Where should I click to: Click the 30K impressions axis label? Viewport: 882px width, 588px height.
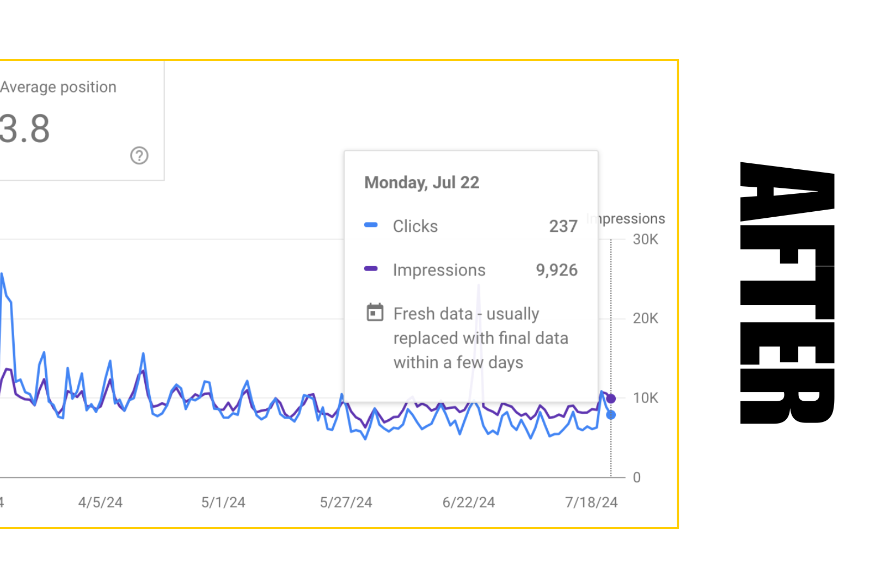click(646, 239)
